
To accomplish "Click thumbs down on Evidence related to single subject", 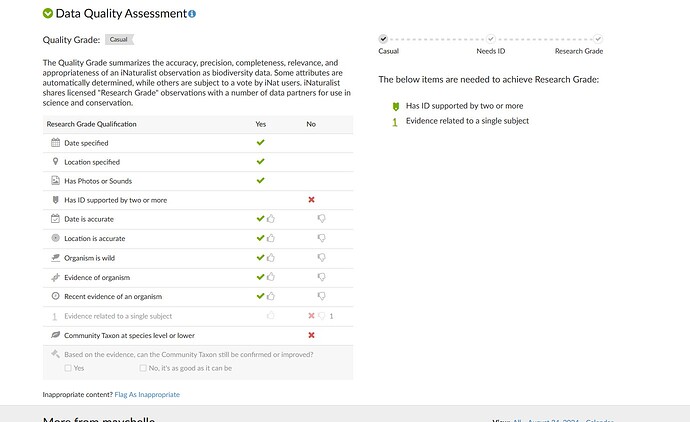I will (x=322, y=316).
